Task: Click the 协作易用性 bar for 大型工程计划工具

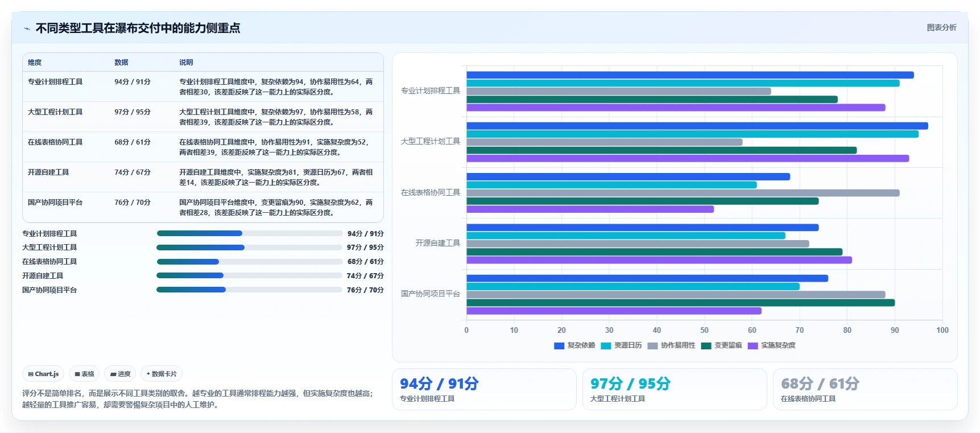Action: (605, 142)
